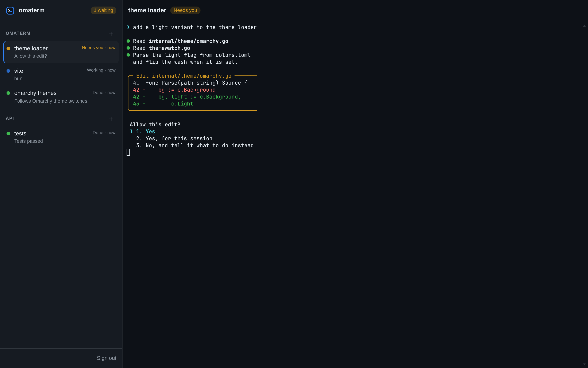Image resolution: width=588 pixels, height=368 pixels.
Task: Click 'Working · now' status for vite
Action: (x=101, y=70)
